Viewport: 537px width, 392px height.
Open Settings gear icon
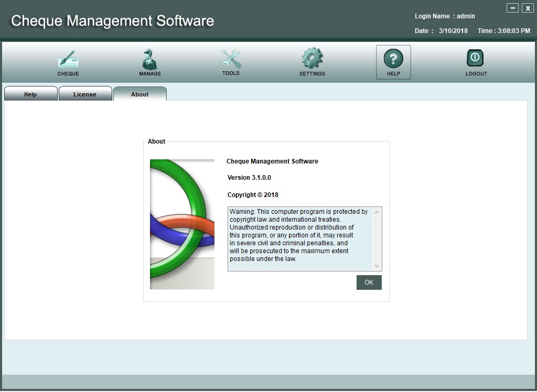click(312, 59)
